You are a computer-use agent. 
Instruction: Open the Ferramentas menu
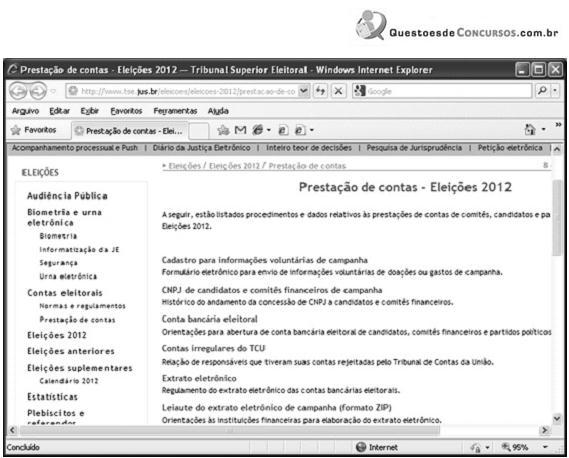pyautogui.click(x=175, y=111)
